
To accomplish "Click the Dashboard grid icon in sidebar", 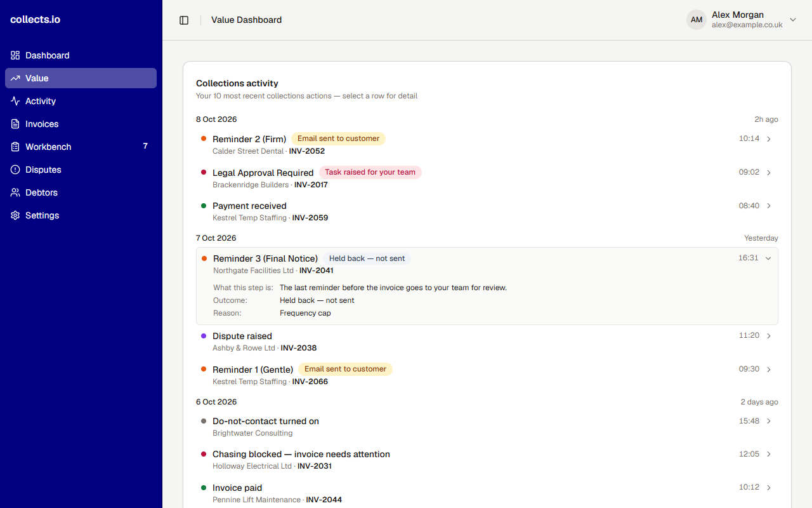I will pos(15,55).
